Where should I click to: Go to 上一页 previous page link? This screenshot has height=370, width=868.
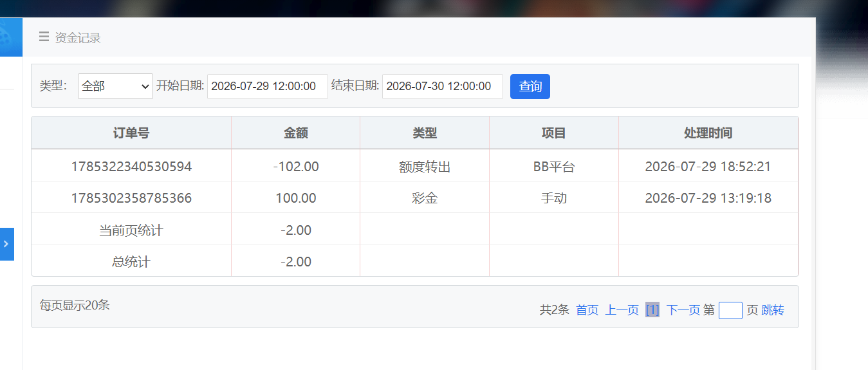point(622,310)
